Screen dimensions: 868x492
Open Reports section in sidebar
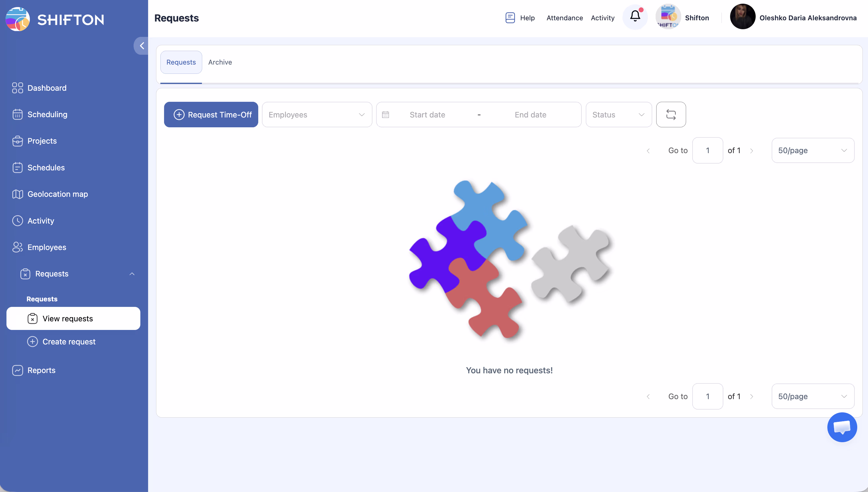41,370
